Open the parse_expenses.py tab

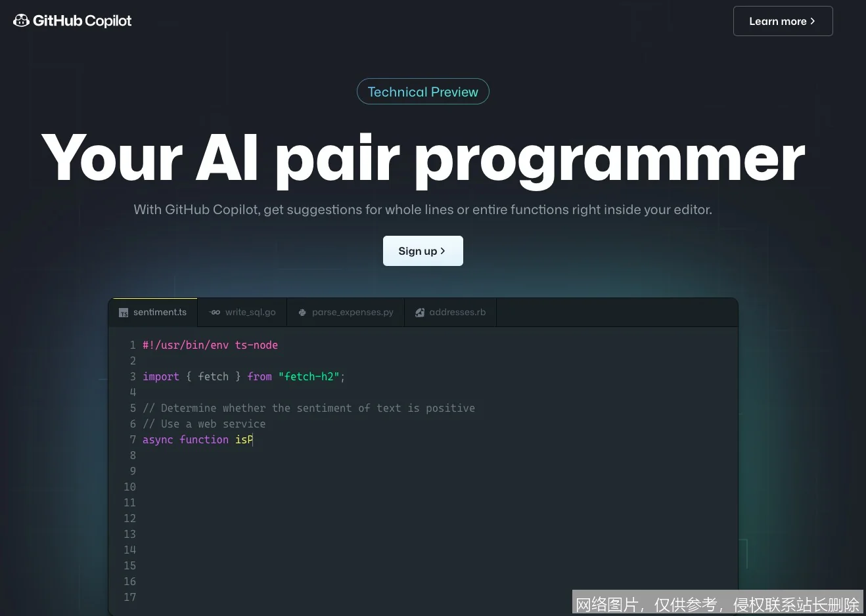coord(346,312)
